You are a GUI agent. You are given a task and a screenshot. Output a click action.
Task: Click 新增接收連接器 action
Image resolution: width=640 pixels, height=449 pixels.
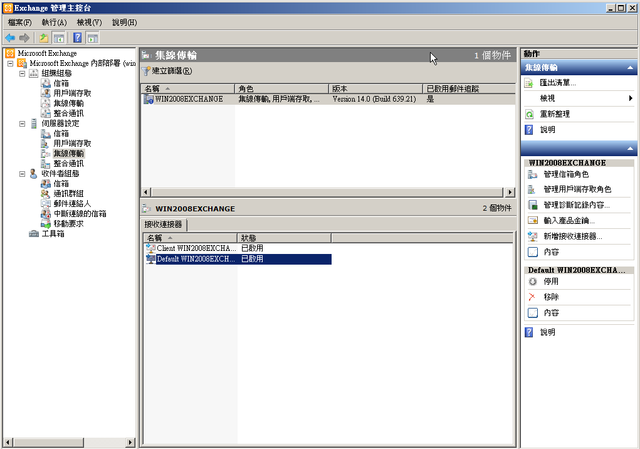coord(573,236)
